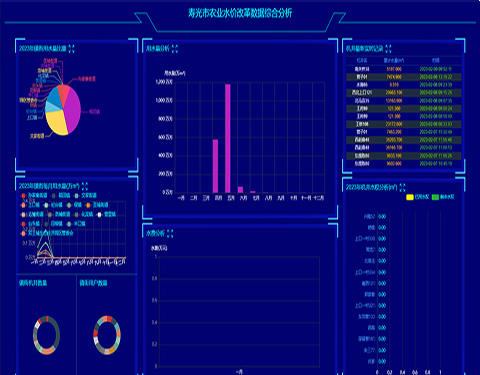
Task: Open fullscreen for monthly water line chart
Action: coord(85,186)
